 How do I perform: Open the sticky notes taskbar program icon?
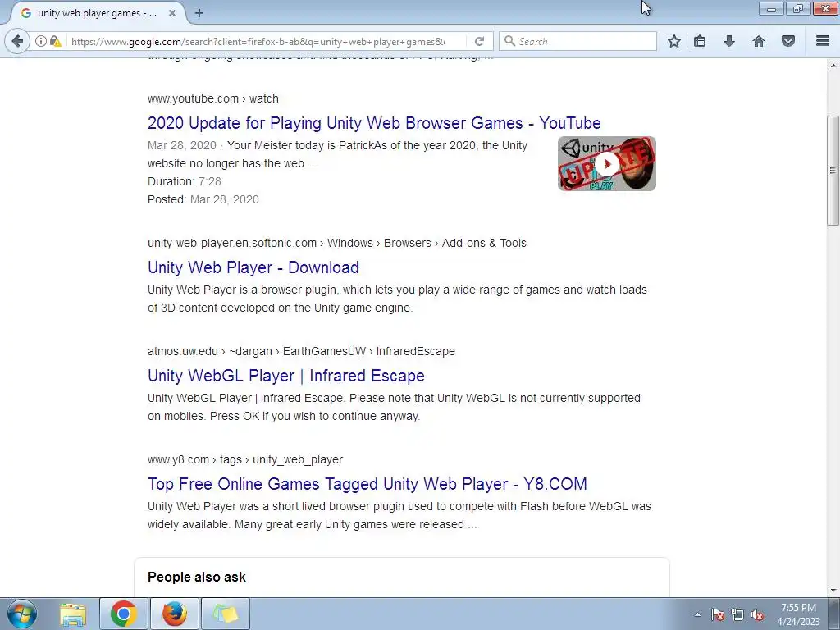pyautogui.click(x=225, y=614)
